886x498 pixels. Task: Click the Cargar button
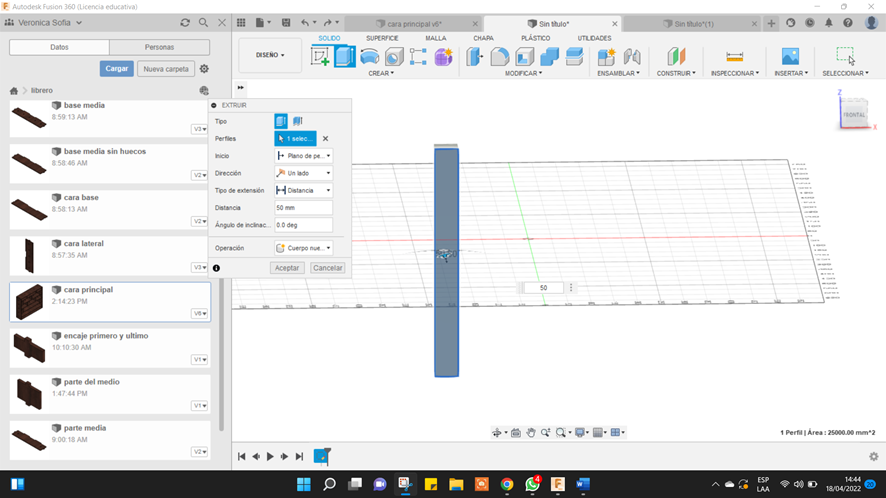tap(116, 68)
